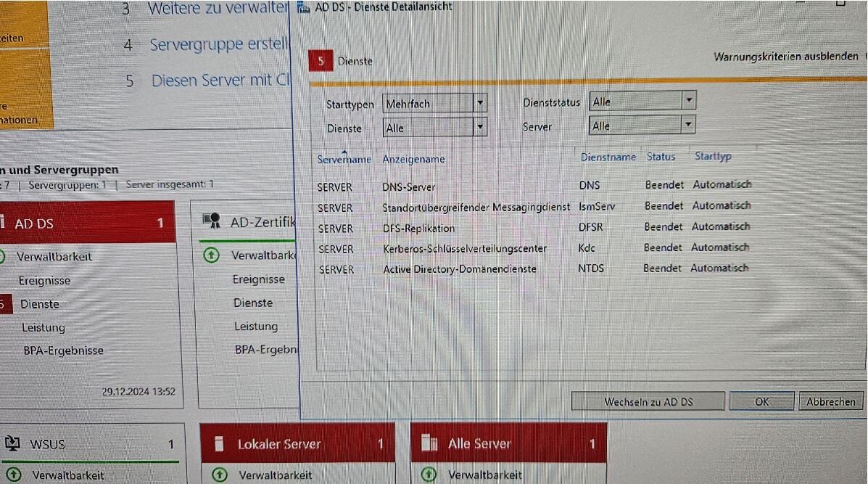Click green status icon in AD-Zertifikat tile
868x484 pixels.
212,255
